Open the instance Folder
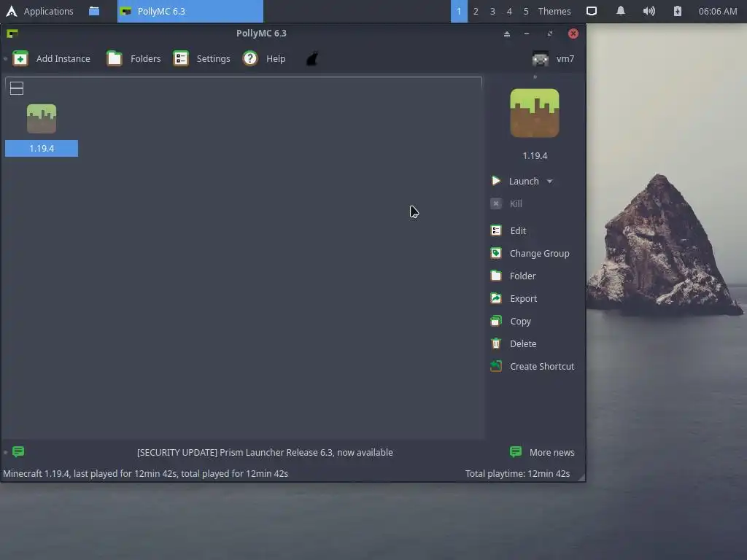The width and height of the screenshot is (747, 560). (513, 276)
